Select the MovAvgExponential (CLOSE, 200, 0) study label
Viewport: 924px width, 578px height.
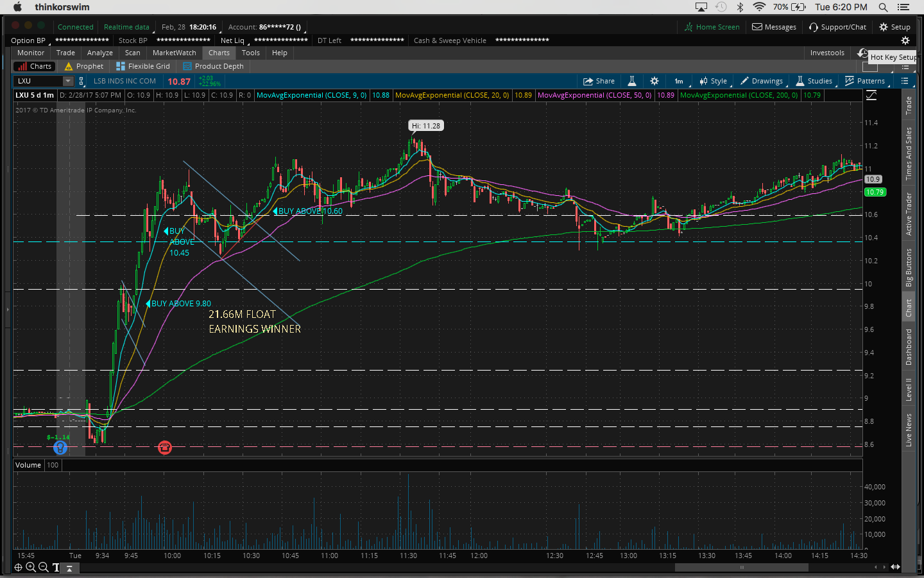[x=739, y=95]
